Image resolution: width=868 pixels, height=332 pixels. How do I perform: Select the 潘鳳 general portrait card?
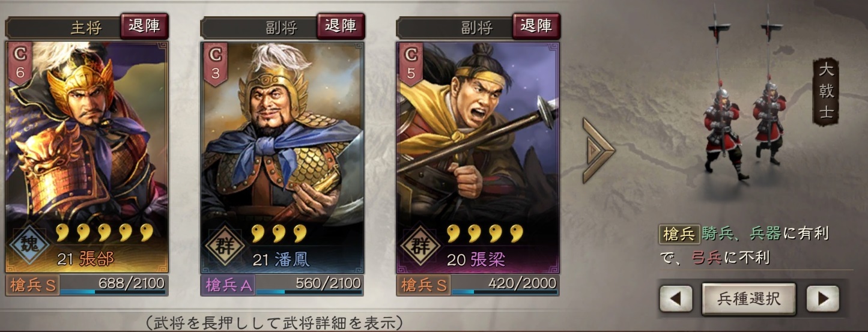tap(282, 157)
